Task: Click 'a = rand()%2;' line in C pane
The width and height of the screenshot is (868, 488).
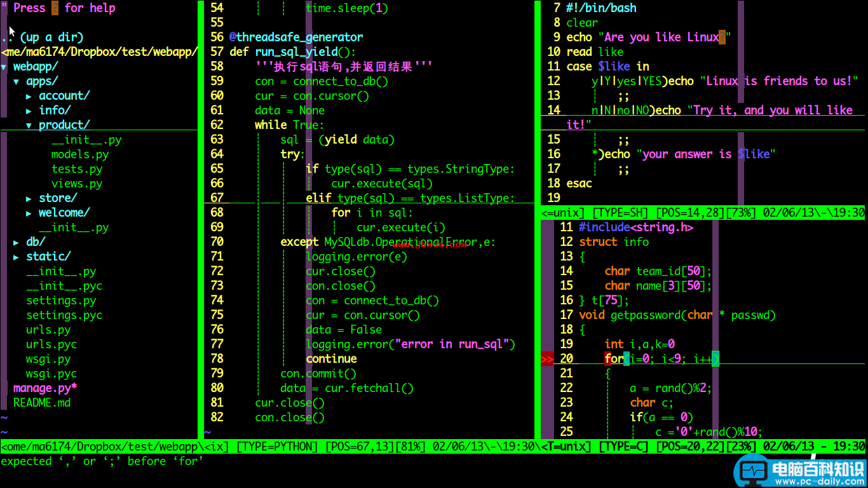Action: [x=671, y=388]
